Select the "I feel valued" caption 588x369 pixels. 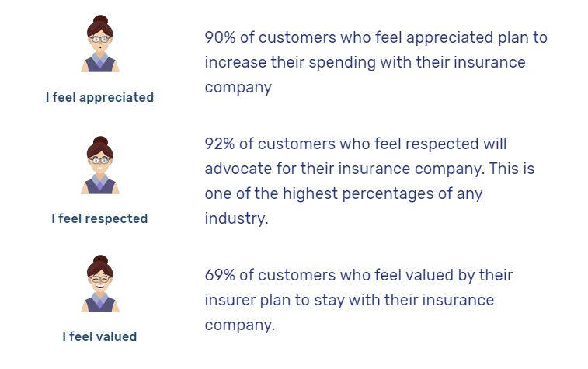[99, 337]
